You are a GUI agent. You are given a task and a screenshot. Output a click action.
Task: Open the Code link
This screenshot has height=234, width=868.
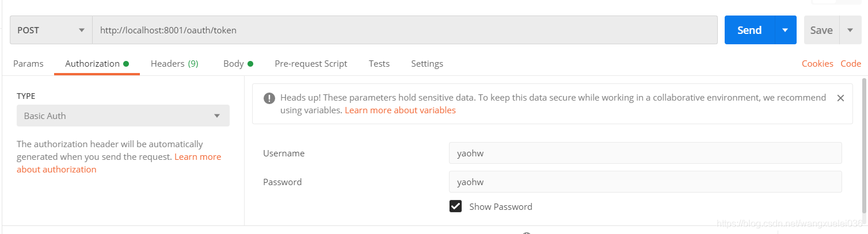point(851,64)
